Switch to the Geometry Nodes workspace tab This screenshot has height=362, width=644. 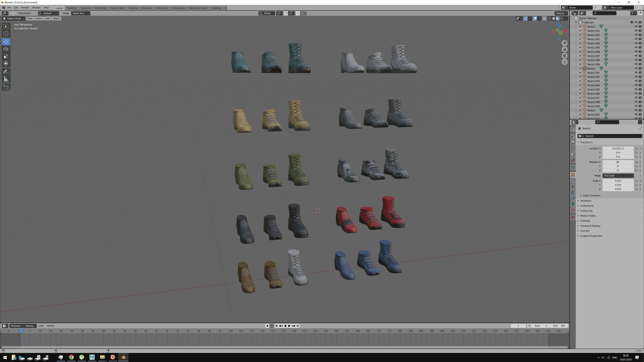tap(198, 8)
